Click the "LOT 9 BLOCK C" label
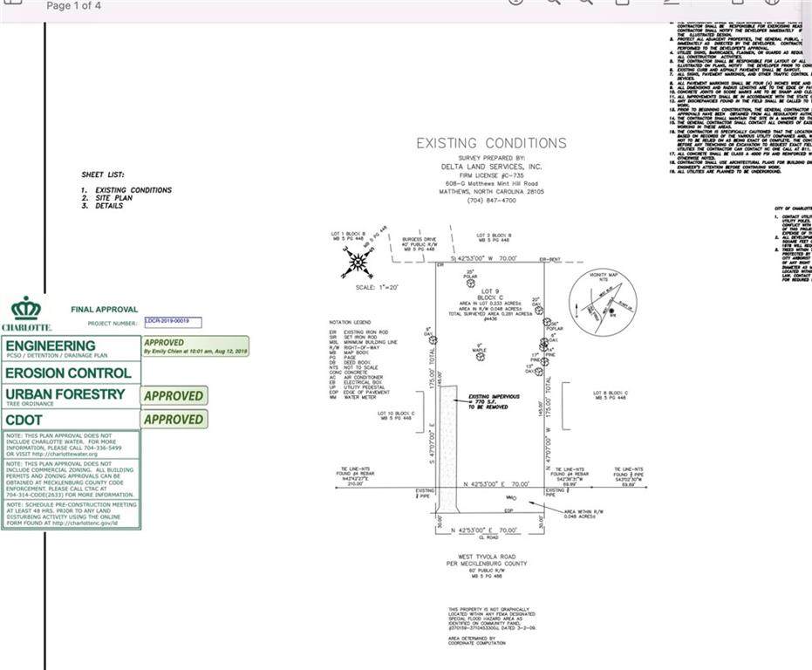812x670 pixels. (489, 294)
